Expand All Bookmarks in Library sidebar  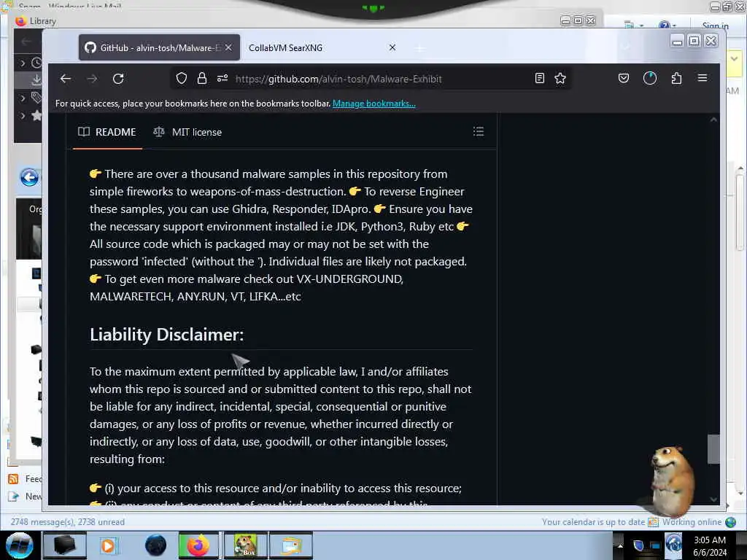tap(23, 116)
